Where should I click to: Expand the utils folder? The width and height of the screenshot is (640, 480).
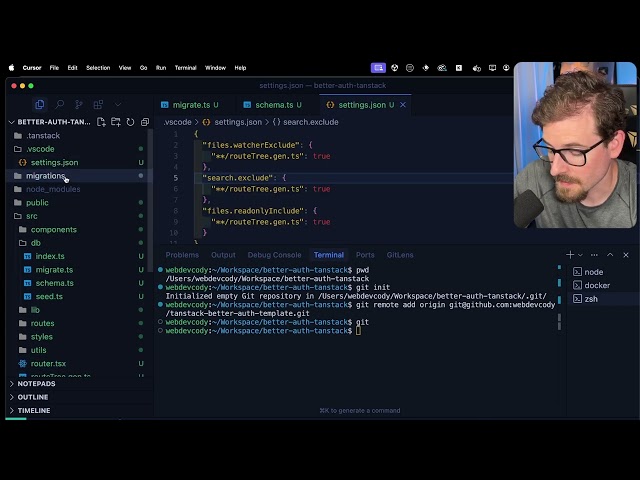point(79,350)
